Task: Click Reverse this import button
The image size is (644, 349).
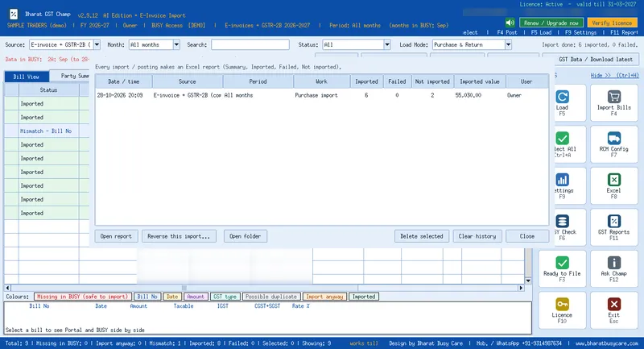Action: [x=179, y=236]
